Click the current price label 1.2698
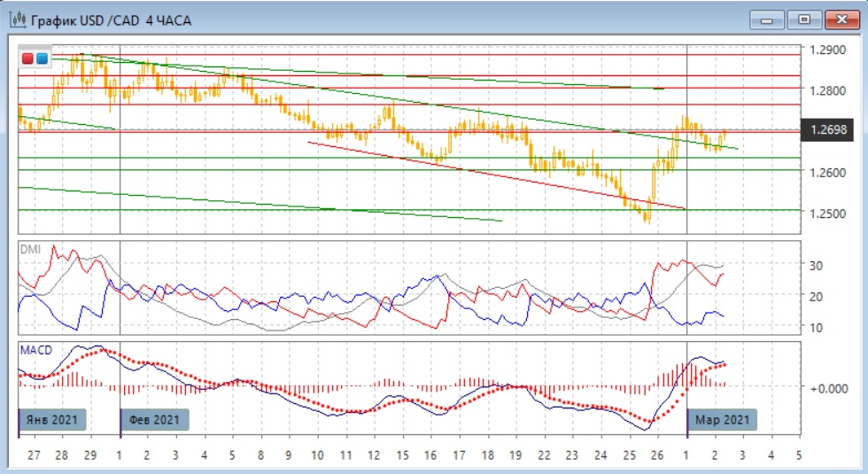The width and height of the screenshot is (868, 474). 829,131
